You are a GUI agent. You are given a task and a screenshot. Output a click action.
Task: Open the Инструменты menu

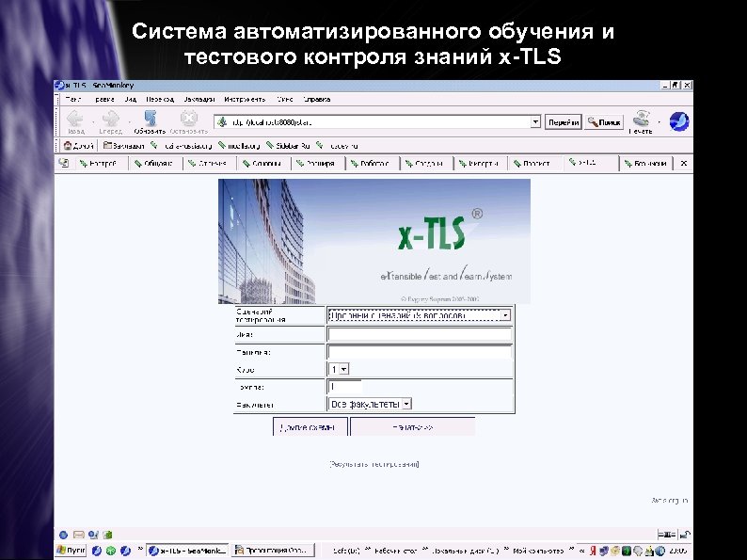click(245, 99)
